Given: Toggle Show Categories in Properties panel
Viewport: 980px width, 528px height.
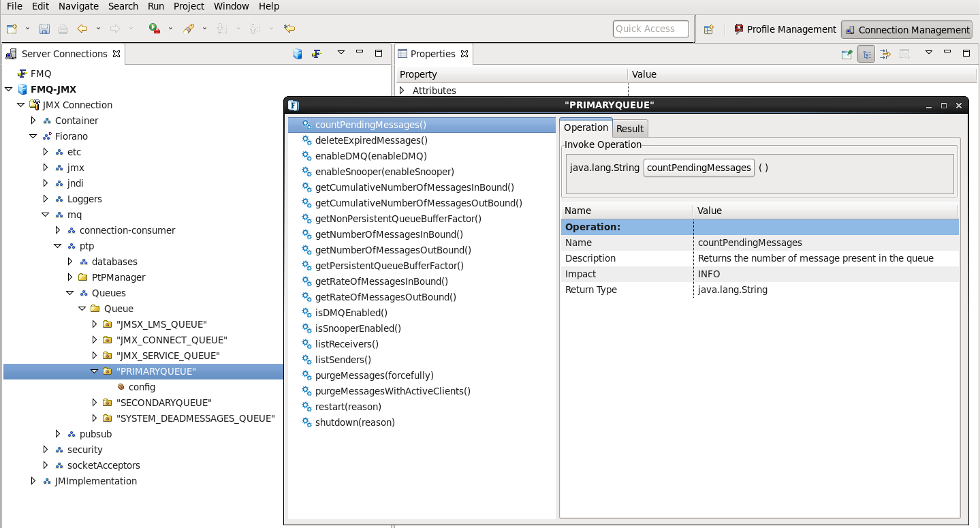Looking at the screenshot, I should (866, 54).
